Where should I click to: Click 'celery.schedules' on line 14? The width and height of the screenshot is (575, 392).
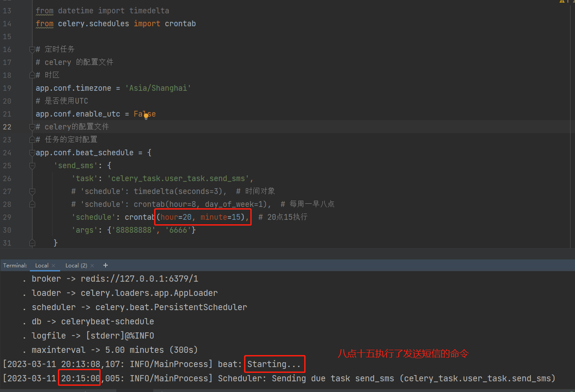pos(94,24)
